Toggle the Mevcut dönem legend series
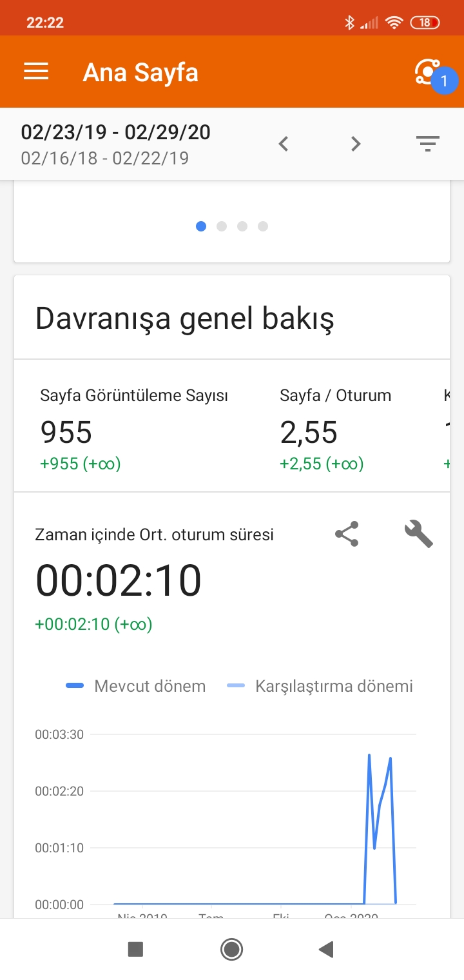Image resolution: width=464 pixels, height=980 pixels. [x=136, y=686]
